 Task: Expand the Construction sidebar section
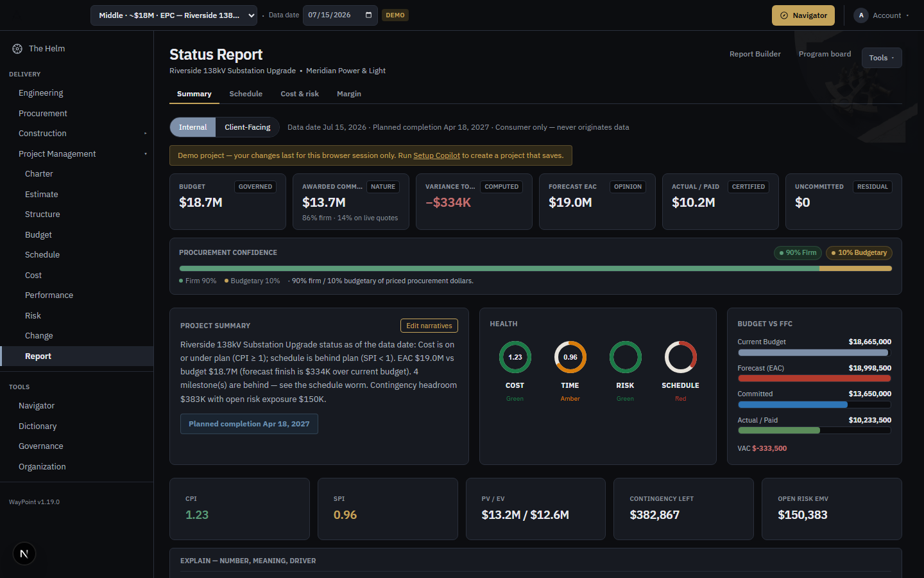click(146, 134)
